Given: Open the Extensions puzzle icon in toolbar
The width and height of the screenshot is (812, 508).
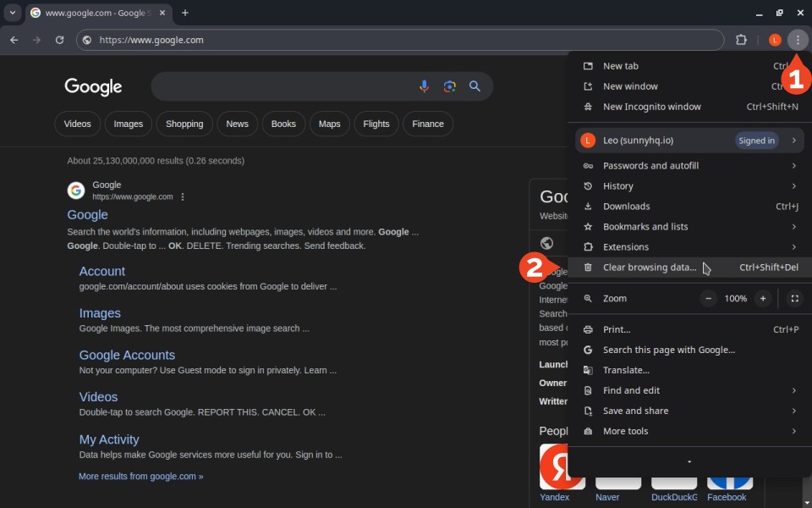Looking at the screenshot, I should click(741, 40).
